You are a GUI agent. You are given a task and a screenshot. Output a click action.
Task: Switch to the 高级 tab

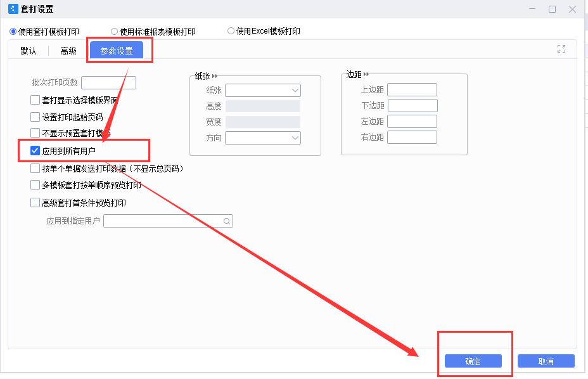[x=68, y=51]
